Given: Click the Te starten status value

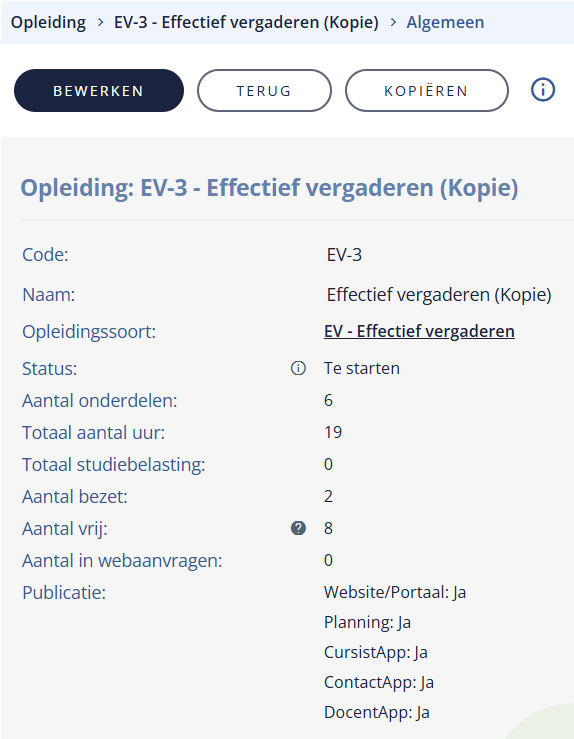Looking at the screenshot, I should coord(361,368).
